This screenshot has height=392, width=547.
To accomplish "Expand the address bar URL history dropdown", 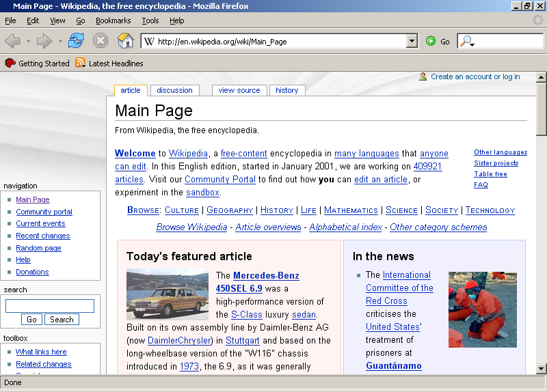I will pyautogui.click(x=412, y=41).
